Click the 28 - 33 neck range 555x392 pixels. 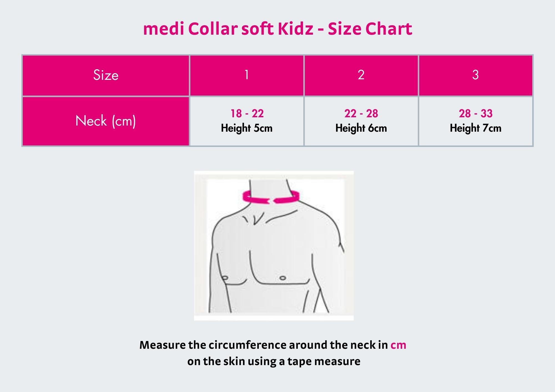475,113
